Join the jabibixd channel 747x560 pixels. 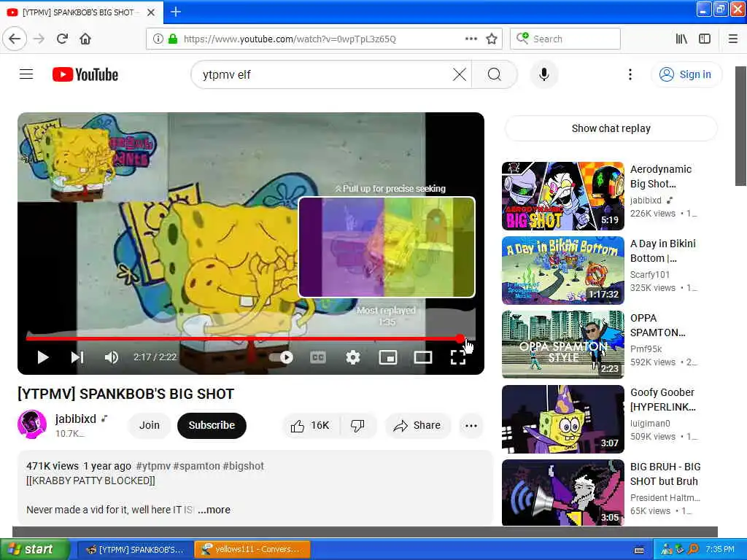tap(149, 425)
